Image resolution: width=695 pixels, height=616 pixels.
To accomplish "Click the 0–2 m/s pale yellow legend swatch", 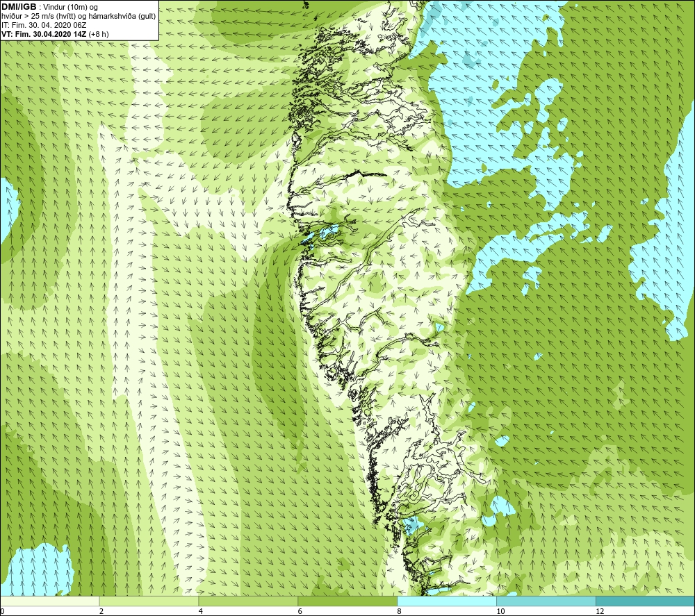I will pos(49,601).
